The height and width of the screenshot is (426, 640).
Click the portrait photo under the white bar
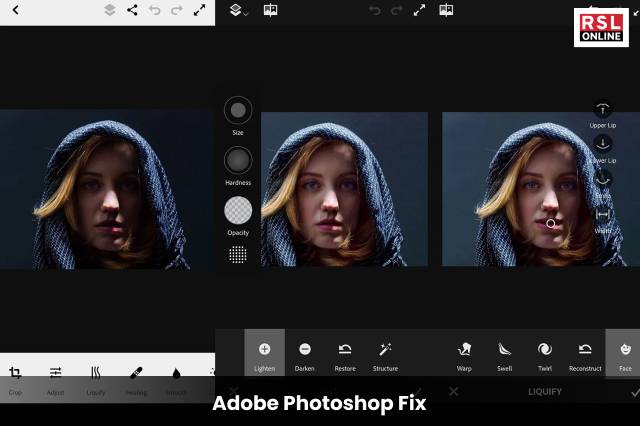tap(106, 189)
